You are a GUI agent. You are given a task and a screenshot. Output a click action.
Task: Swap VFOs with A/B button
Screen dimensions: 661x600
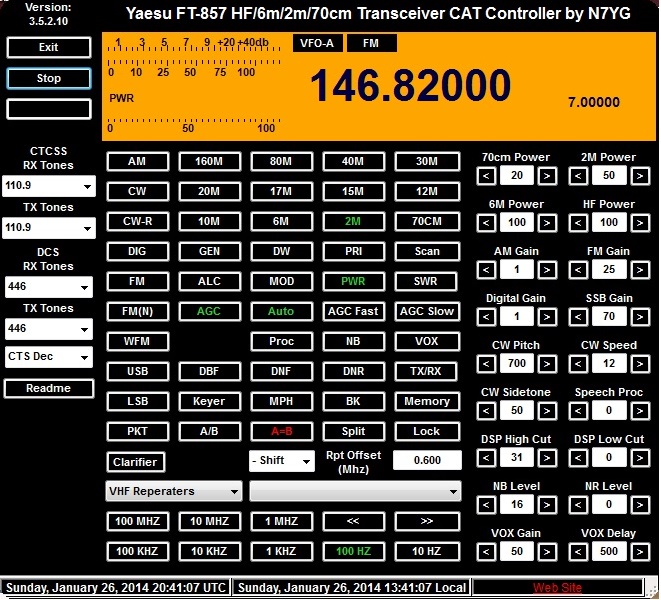pos(209,431)
